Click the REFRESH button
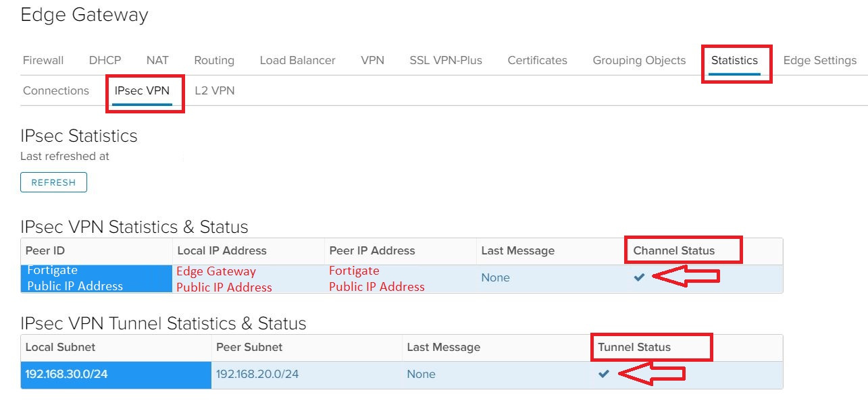This screenshot has width=868, height=409. pos(53,182)
